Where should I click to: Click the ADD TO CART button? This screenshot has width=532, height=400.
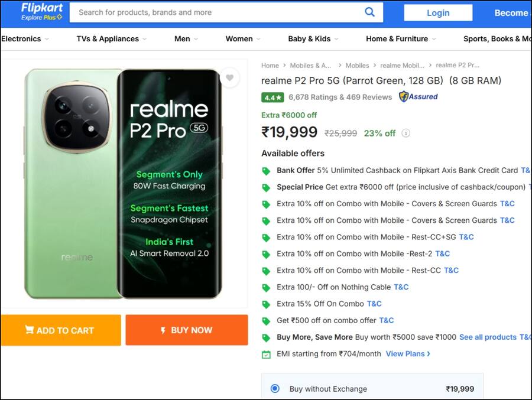61,330
